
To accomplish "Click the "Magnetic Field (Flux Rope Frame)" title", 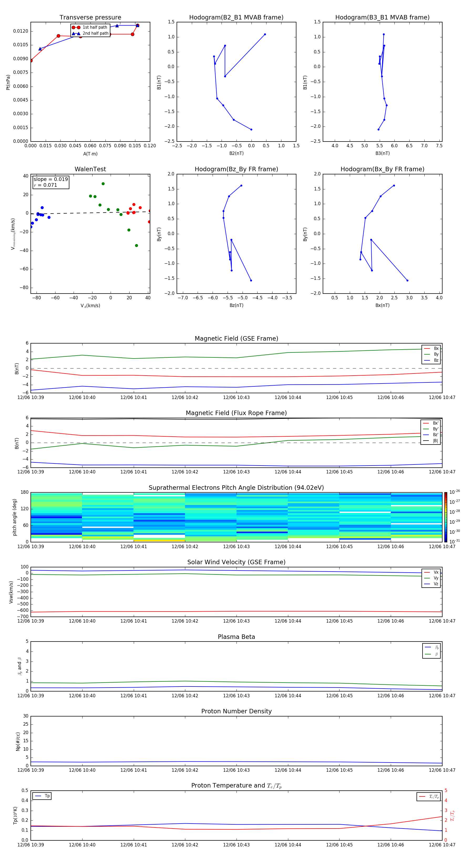I will [236, 413].
